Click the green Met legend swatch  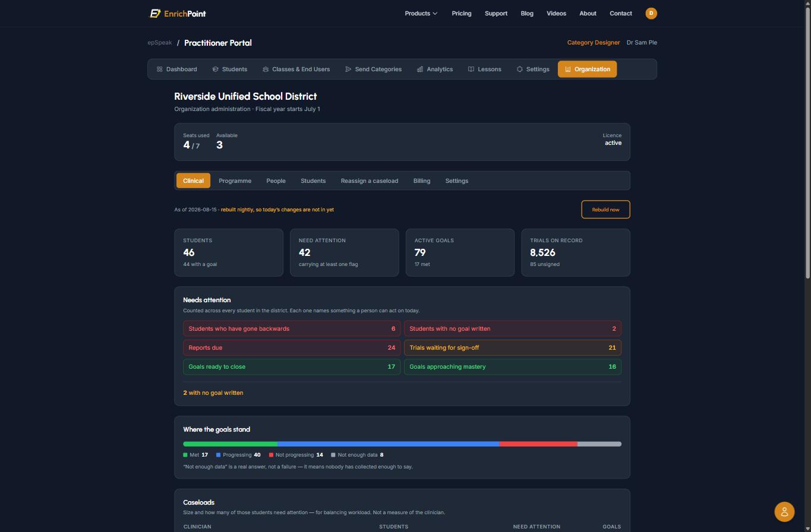click(x=185, y=455)
